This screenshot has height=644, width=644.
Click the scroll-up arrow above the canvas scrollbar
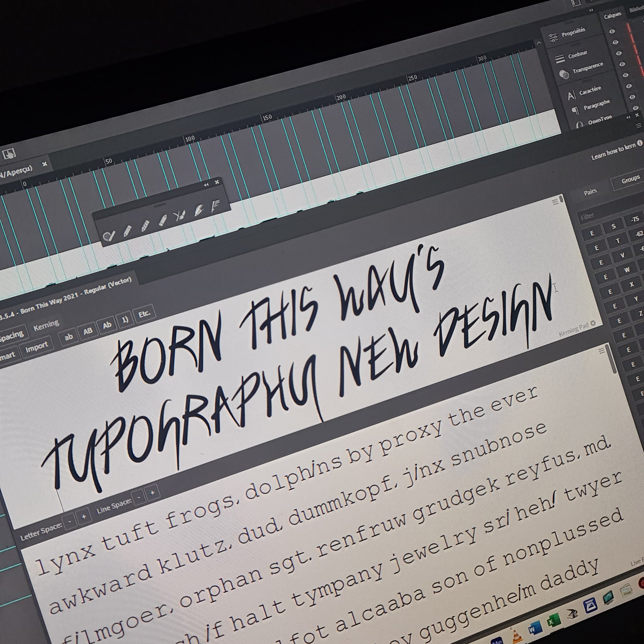(539, 43)
